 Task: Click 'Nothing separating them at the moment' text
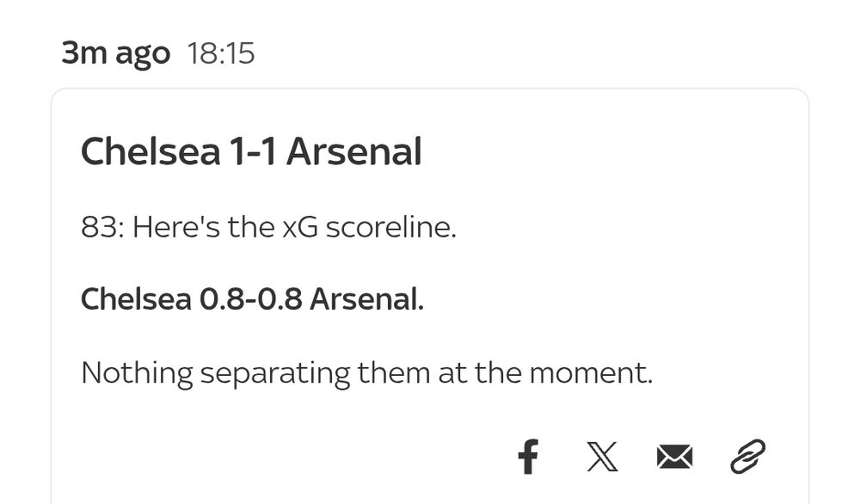[366, 373]
